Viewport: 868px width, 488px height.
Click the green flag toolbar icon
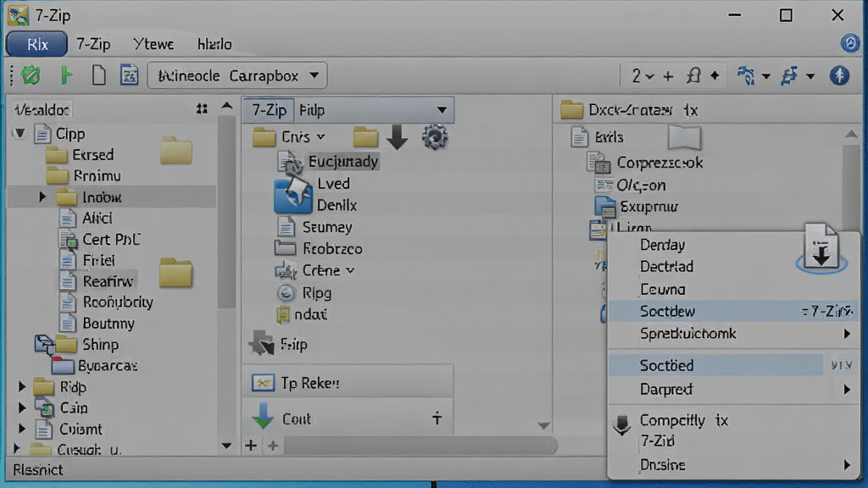(x=66, y=75)
